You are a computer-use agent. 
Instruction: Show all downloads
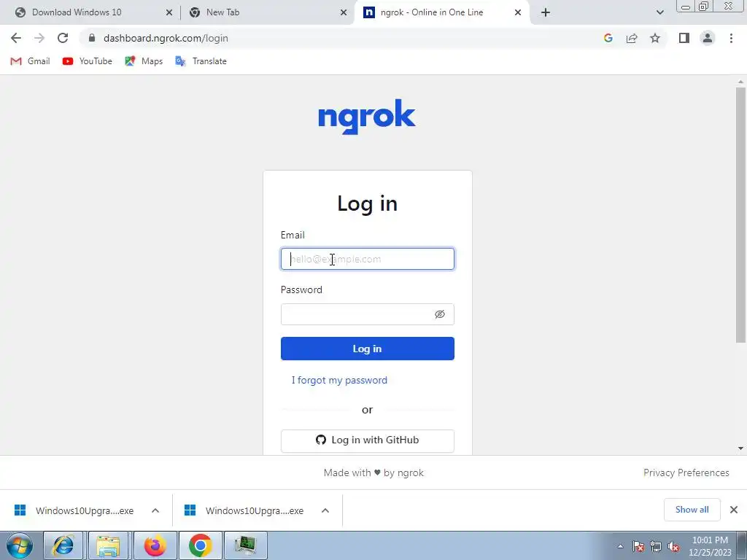point(692,510)
